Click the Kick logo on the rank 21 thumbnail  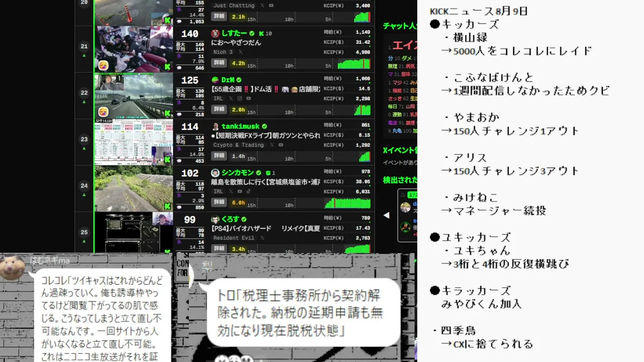168,66
